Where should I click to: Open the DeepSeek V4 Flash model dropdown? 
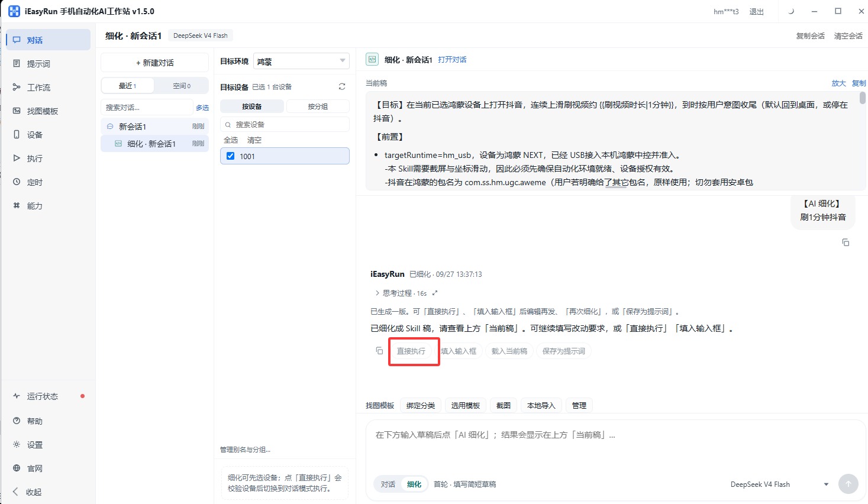tap(779, 484)
